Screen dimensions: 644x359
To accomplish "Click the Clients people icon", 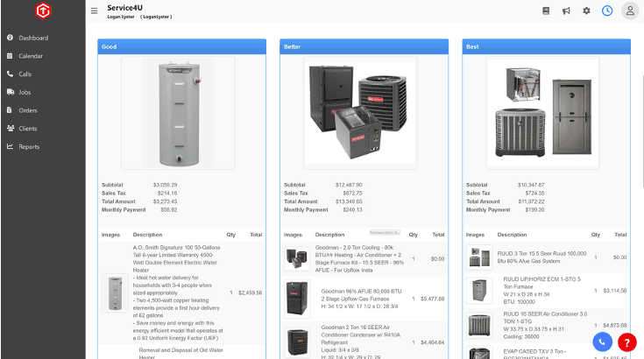I will coord(11,128).
